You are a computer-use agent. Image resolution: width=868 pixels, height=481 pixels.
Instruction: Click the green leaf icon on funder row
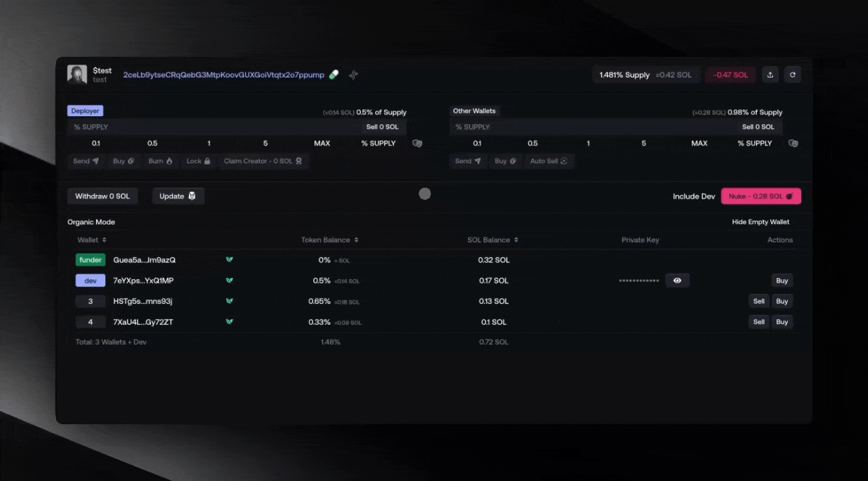click(x=229, y=260)
